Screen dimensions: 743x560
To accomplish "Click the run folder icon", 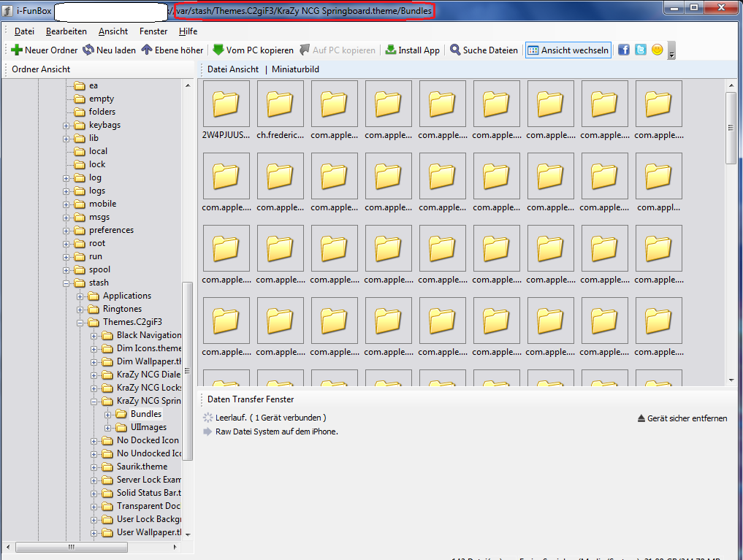I will point(80,256).
